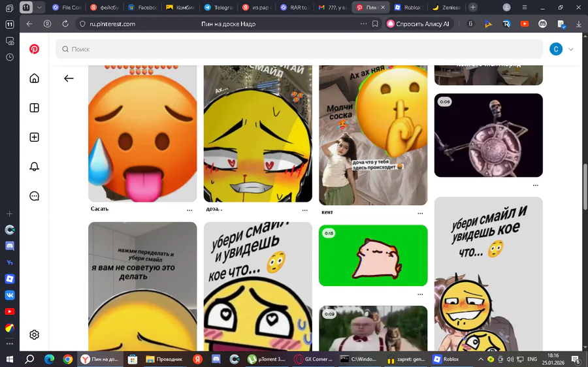Viewport: 588px width, 367px height.
Task: Open options dots under the Сасать pin
Action: [x=189, y=211]
